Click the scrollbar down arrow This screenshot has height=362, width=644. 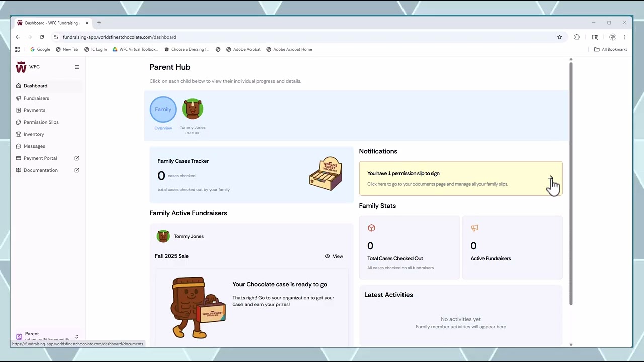pyautogui.click(x=571, y=345)
